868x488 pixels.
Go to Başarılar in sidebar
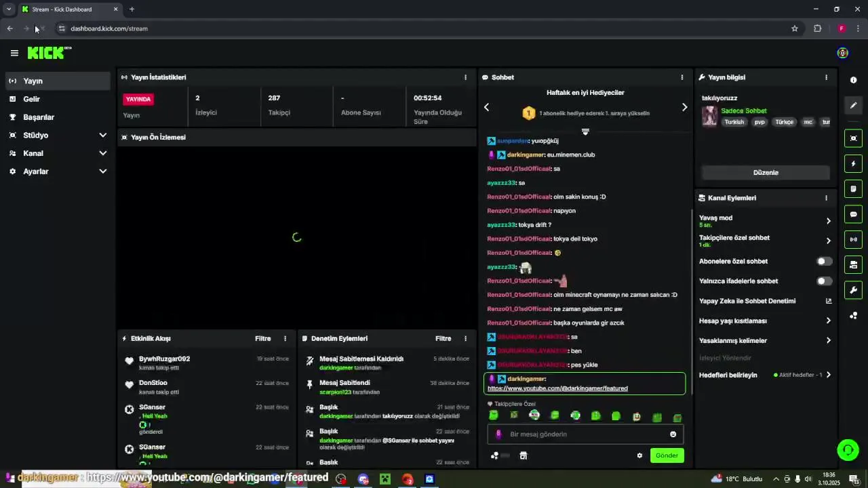(58, 117)
